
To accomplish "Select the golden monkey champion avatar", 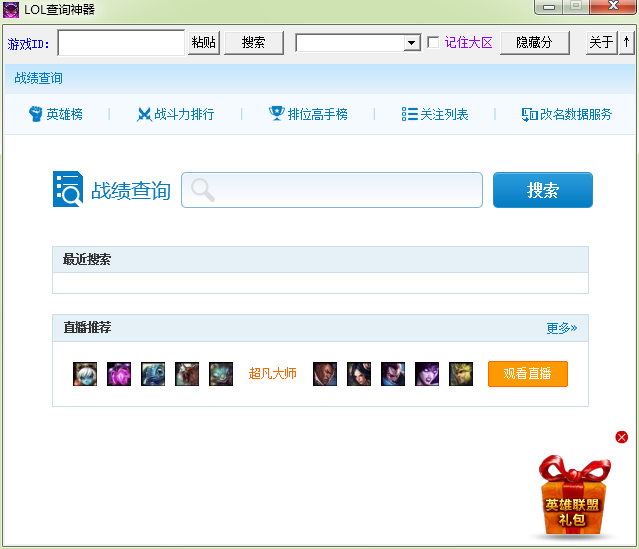I will pos(461,374).
